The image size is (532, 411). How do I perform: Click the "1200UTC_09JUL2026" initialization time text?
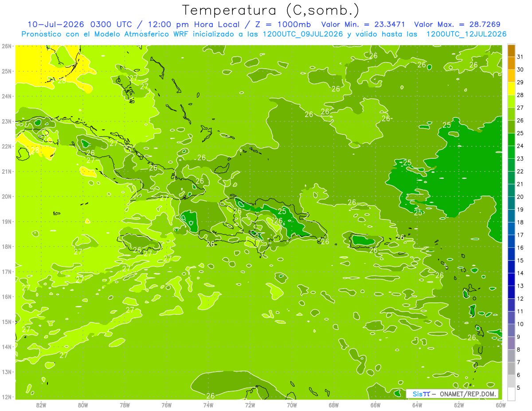point(303,34)
